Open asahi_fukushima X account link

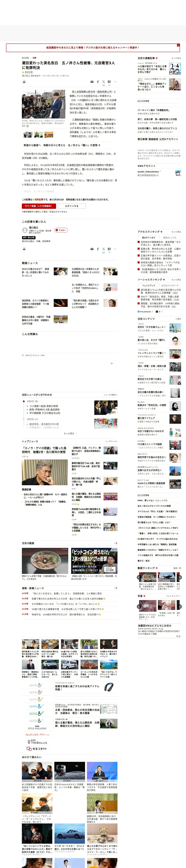coord(148,172)
